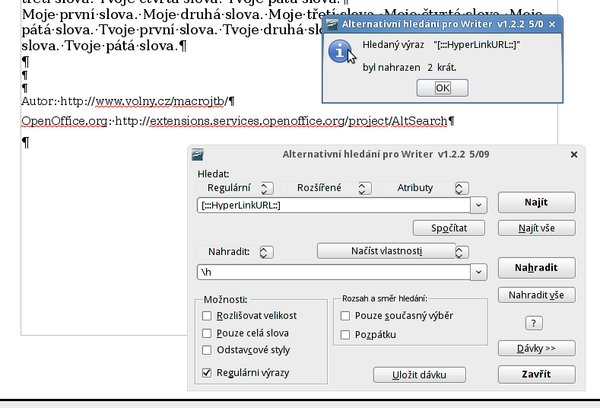Click the Uložit dávku button
The height and width of the screenshot is (408, 600).
(x=419, y=375)
